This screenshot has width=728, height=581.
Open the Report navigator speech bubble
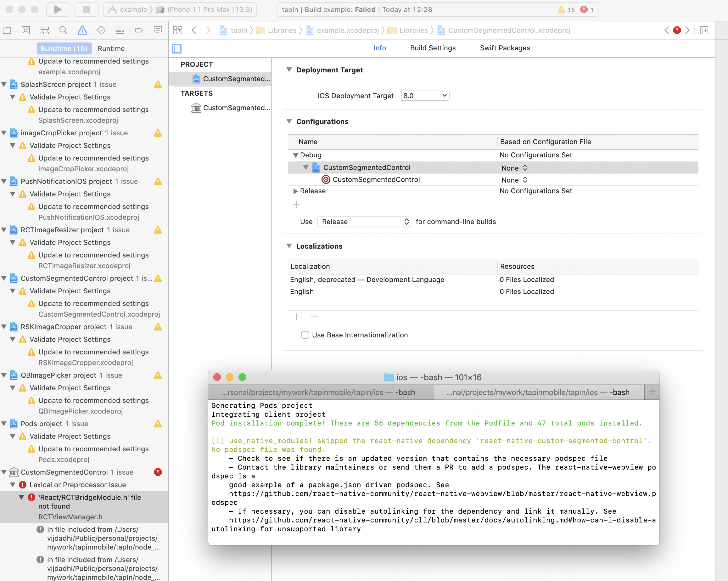point(158,30)
